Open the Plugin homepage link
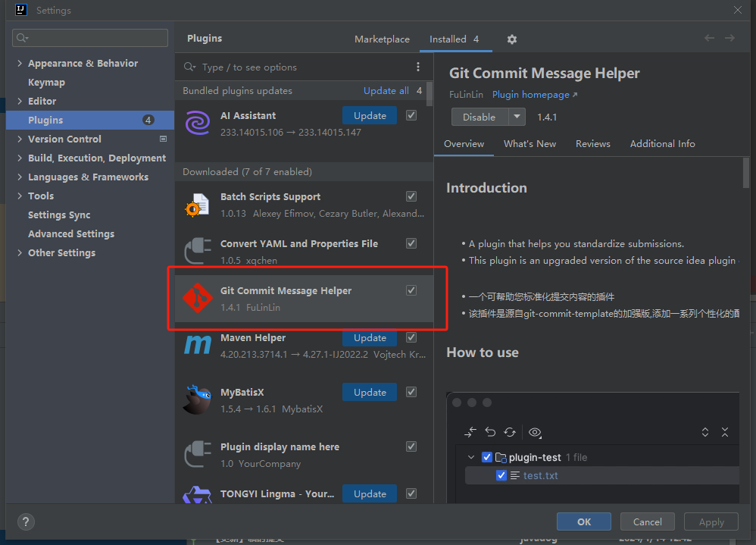The height and width of the screenshot is (545, 756). pyautogui.click(x=535, y=95)
